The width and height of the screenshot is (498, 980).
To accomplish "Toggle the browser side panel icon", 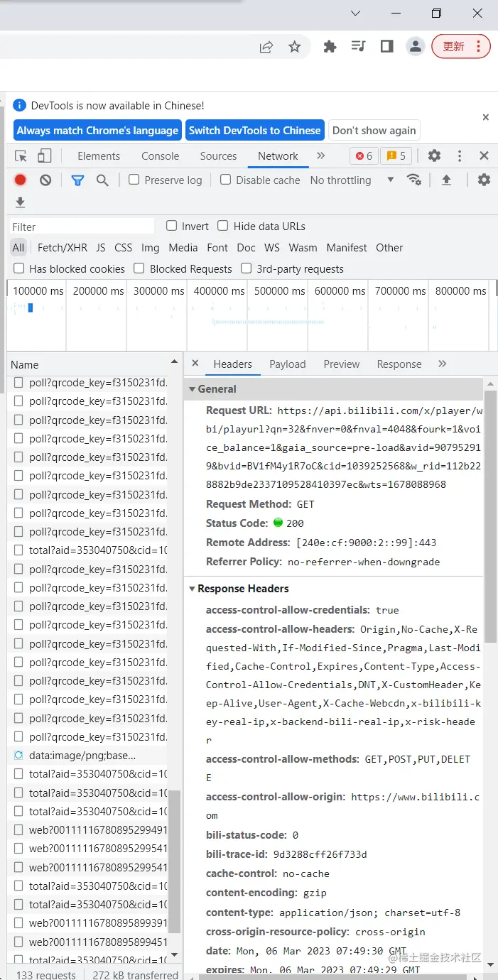I will click(386, 47).
